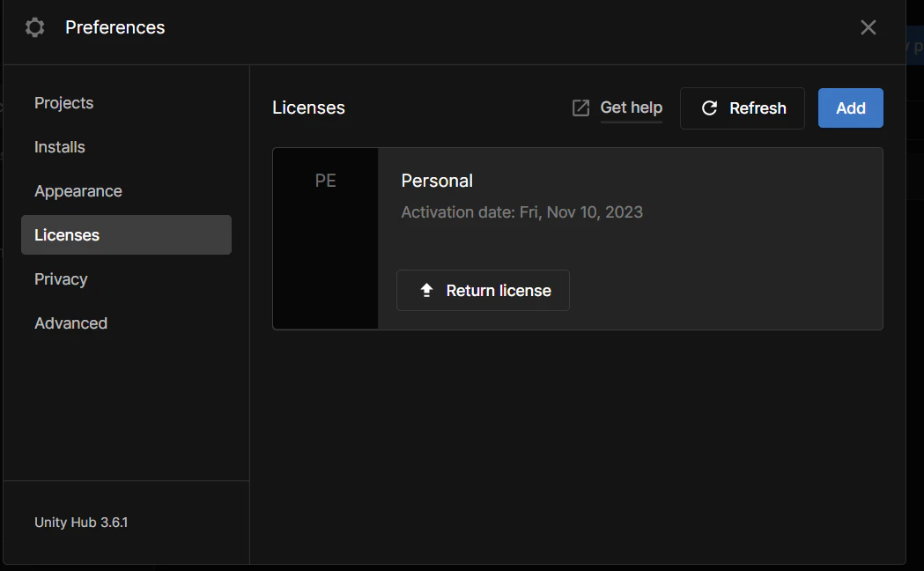The height and width of the screenshot is (571, 924).
Task: Switch to the Installs section
Action: 60,147
